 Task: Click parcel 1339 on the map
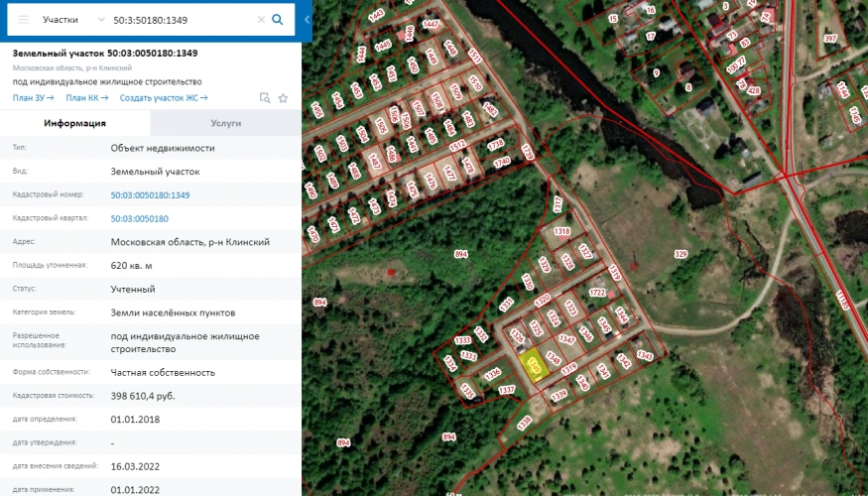[559, 395]
